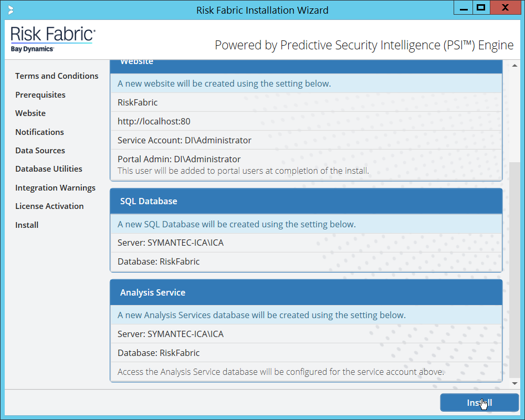This screenshot has height=420, width=525.
Task: Switch to the Notifications step
Action: coord(39,132)
